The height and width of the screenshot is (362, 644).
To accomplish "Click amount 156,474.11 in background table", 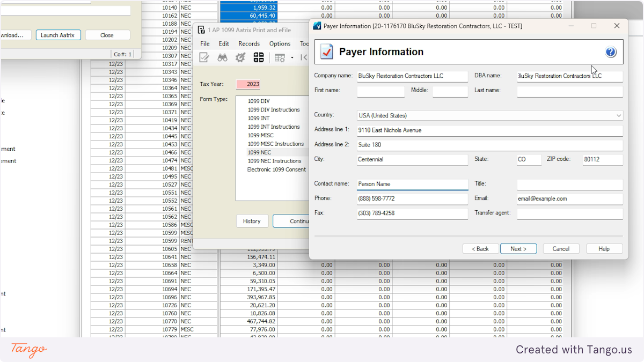I will 260,257.
